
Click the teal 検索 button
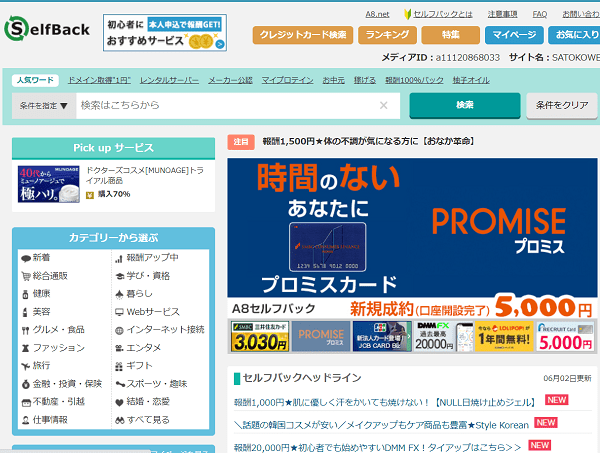[465, 105]
